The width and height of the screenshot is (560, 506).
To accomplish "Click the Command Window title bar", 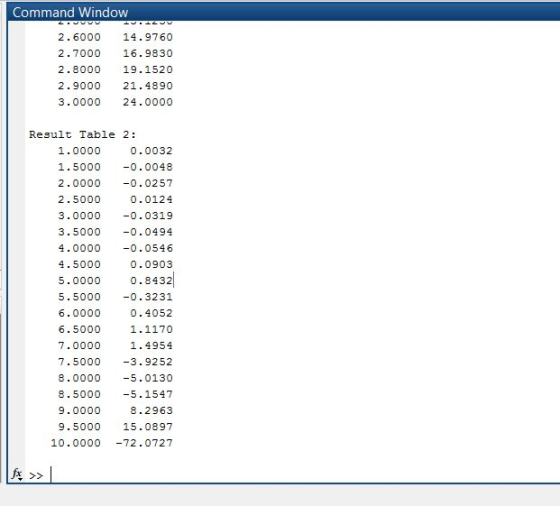I will [x=283, y=12].
